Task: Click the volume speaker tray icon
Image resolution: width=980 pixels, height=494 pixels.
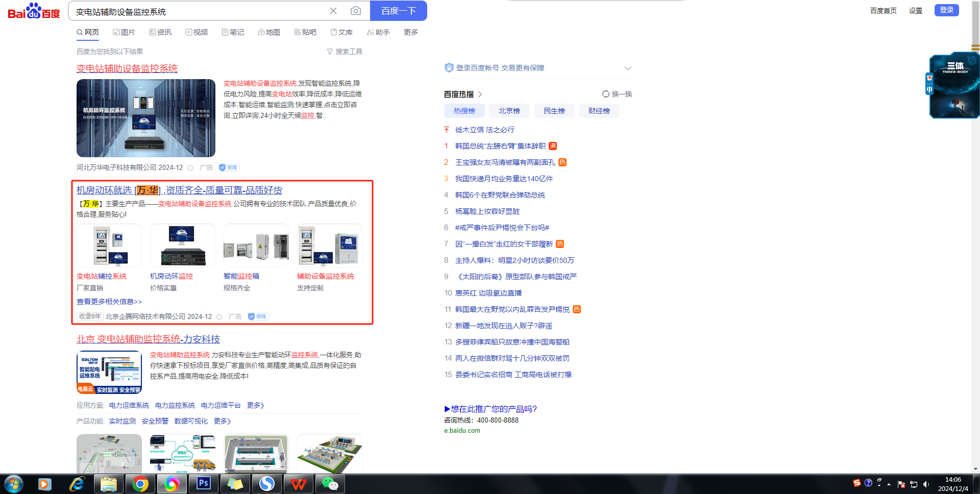Action: 926,484
